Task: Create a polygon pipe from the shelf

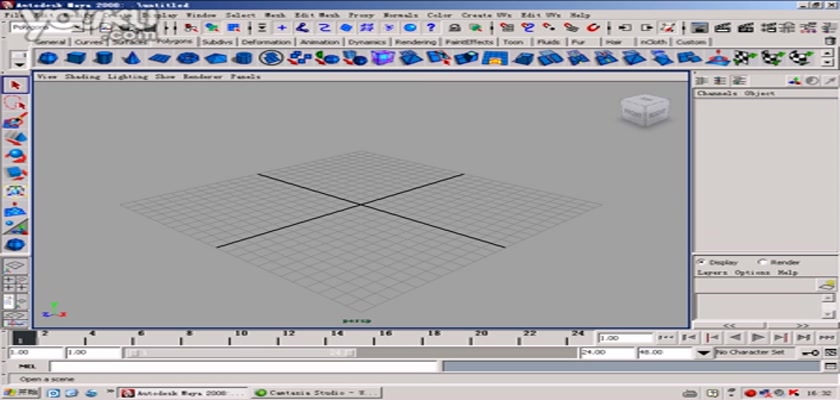Action: coord(244,57)
